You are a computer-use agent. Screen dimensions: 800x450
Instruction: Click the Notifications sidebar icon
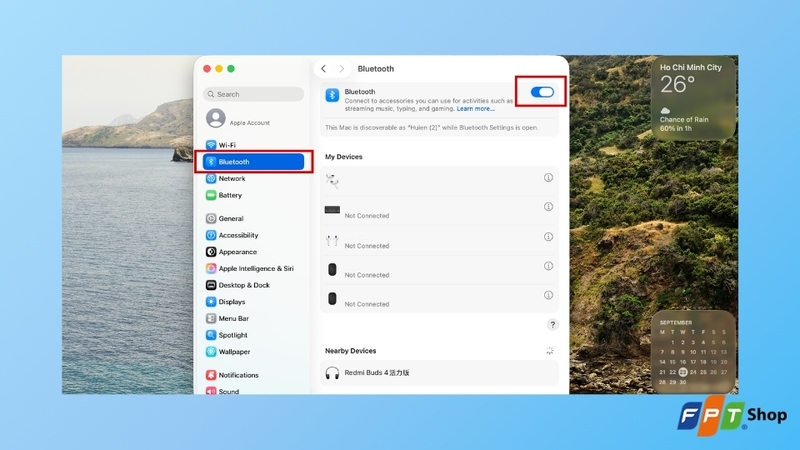pyautogui.click(x=211, y=375)
